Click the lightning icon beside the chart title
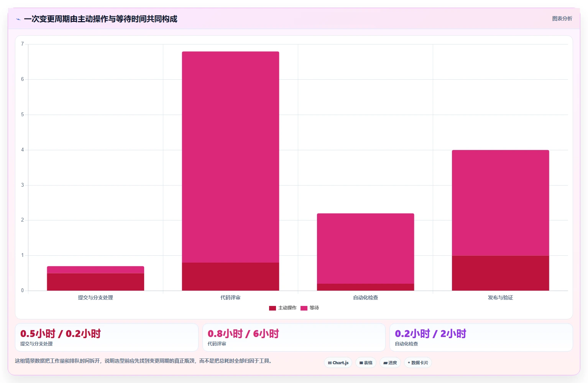 coord(18,19)
